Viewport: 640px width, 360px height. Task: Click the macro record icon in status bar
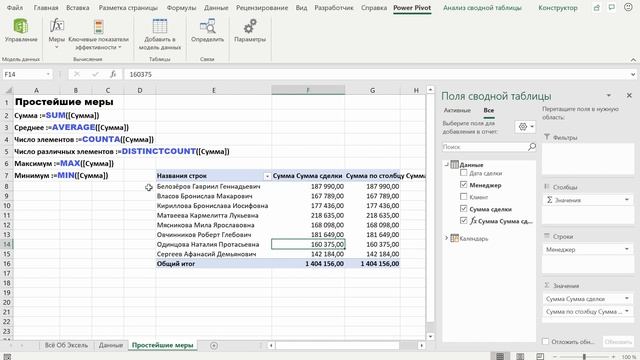pos(7,356)
